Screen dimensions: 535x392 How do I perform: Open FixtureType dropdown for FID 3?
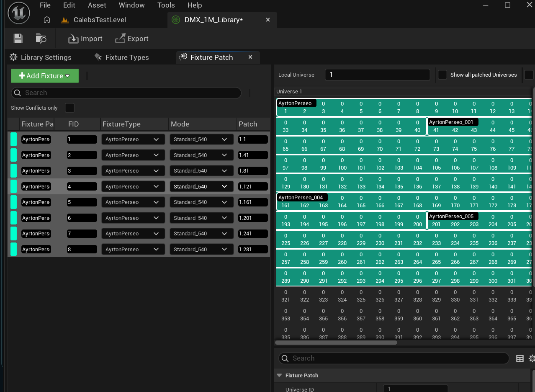point(133,171)
